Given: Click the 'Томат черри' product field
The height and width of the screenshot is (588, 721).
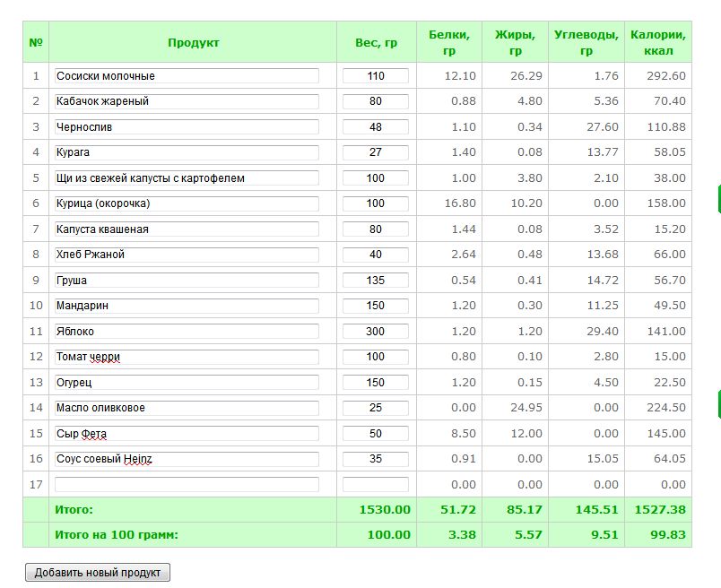Looking at the screenshot, I should pos(187,356).
